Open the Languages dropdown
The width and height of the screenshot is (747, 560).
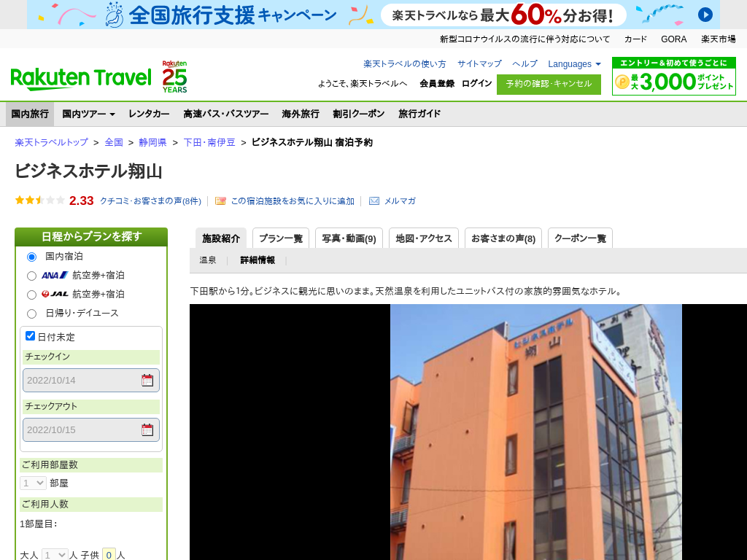click(574, 64)
